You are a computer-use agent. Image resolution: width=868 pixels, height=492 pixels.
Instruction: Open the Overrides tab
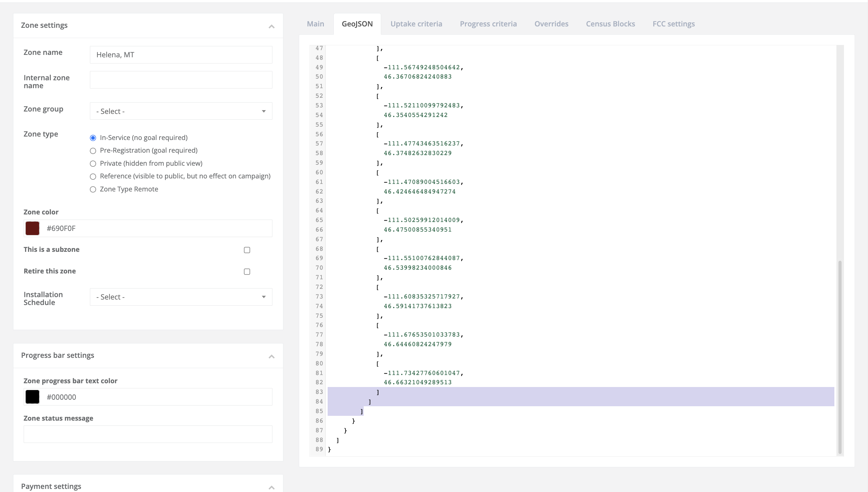pyautogui.click(x=551, y=24)
